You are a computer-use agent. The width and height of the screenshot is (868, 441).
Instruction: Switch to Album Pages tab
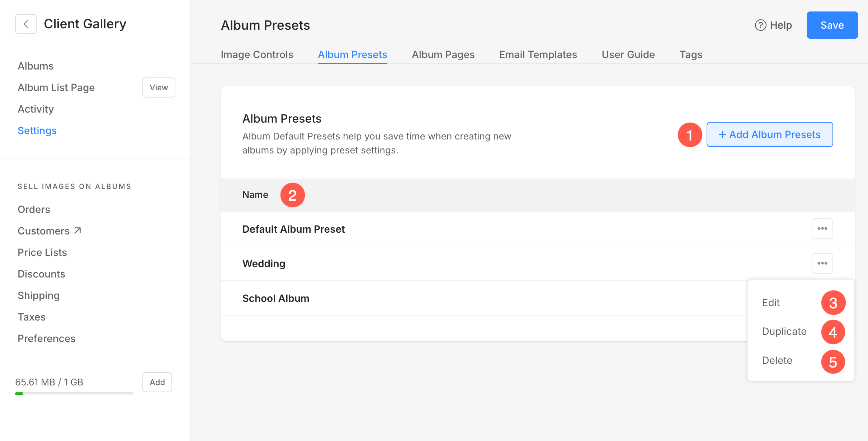coord(443,54)
